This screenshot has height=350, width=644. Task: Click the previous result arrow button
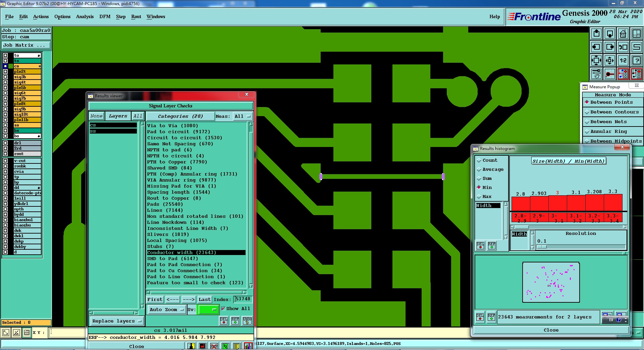coord(172,299)
